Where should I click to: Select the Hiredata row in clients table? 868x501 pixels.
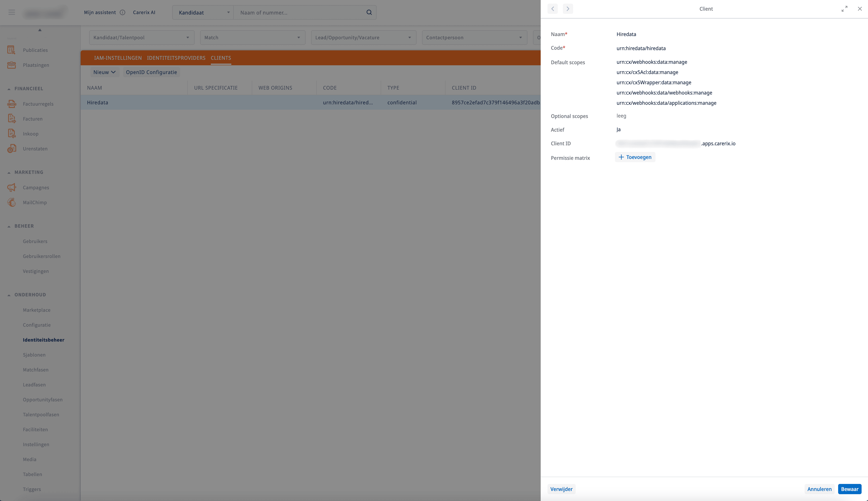coord(310,103)
